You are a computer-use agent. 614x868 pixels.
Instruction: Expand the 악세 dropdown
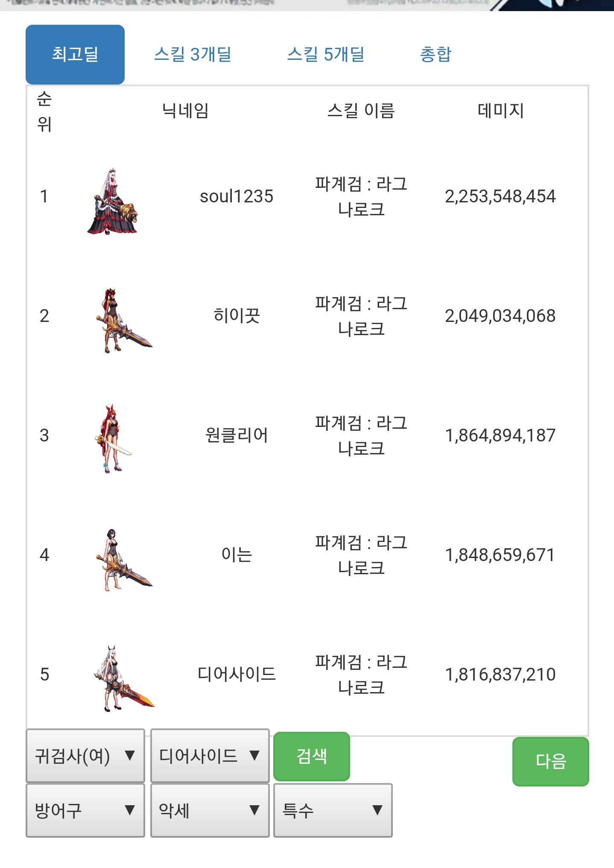[210, 810]
